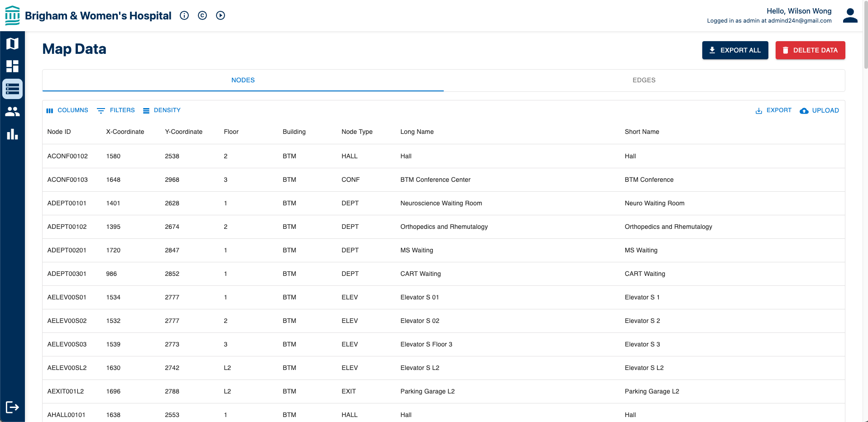Image resolution: width=868 pixels, height=422 pixels.
Task: Click the red Delete Data button
Action: pos(810,50)
